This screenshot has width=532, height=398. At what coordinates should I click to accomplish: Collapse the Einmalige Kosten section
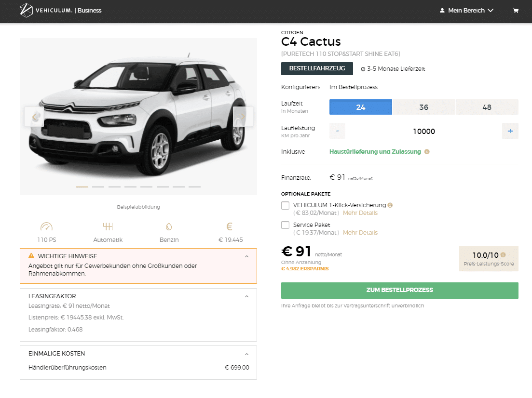click(x=246, y=354)
